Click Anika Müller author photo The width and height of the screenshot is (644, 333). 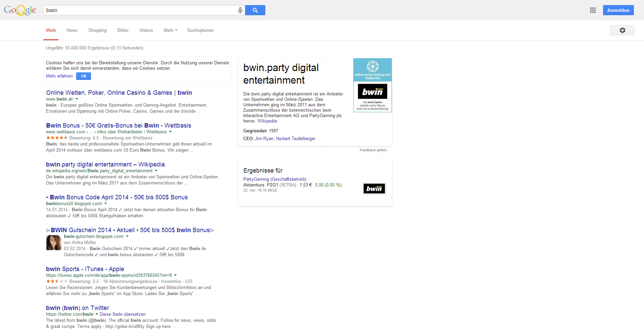53,242
